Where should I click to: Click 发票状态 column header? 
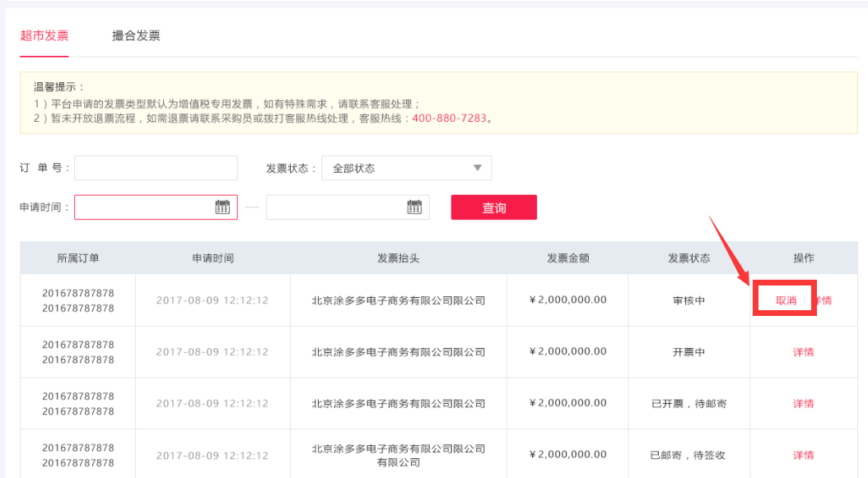point(689,258)
